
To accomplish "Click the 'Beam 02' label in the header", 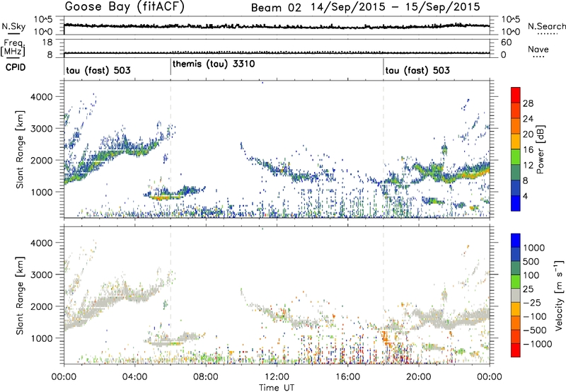I will (x=276, y=8).
